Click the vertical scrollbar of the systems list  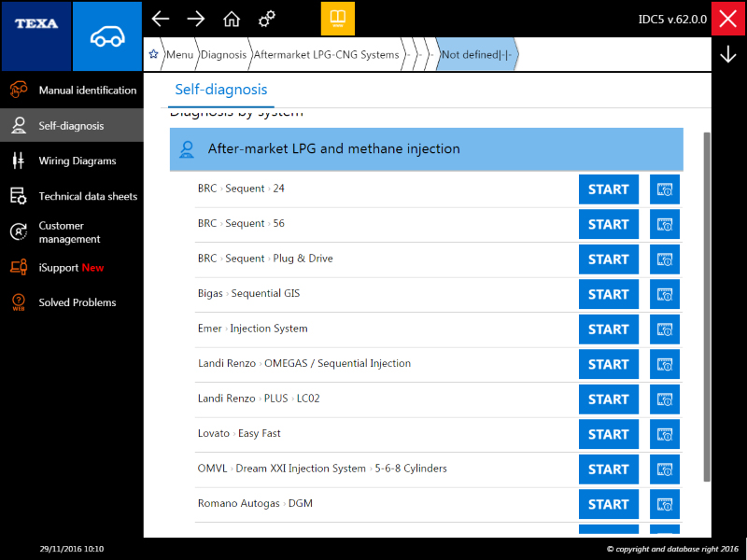coord(707,307)
